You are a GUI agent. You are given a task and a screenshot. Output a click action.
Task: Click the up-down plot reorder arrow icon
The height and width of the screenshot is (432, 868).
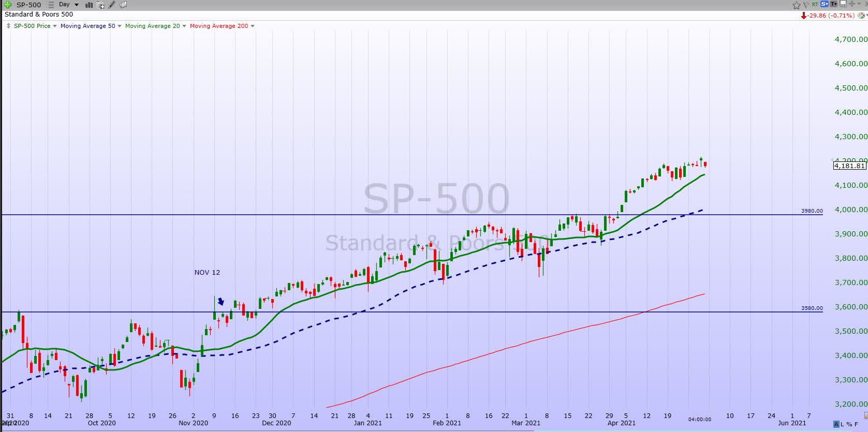[8, 26]
